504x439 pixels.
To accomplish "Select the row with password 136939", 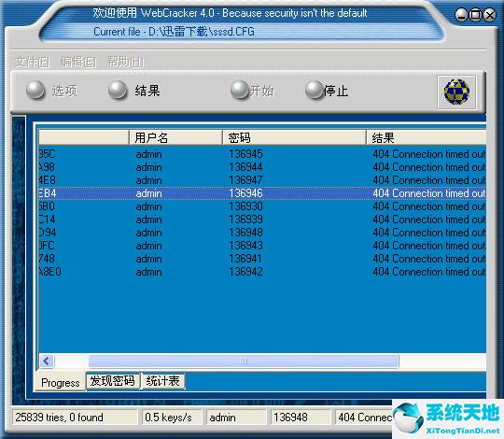I will 262,219.
